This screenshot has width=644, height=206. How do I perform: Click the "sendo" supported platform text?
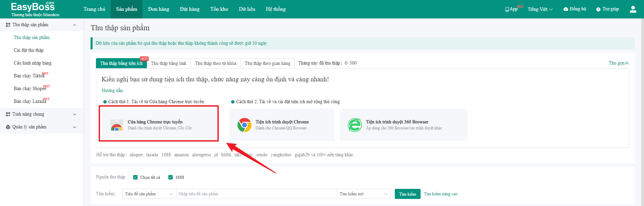[x=262, y=155]
